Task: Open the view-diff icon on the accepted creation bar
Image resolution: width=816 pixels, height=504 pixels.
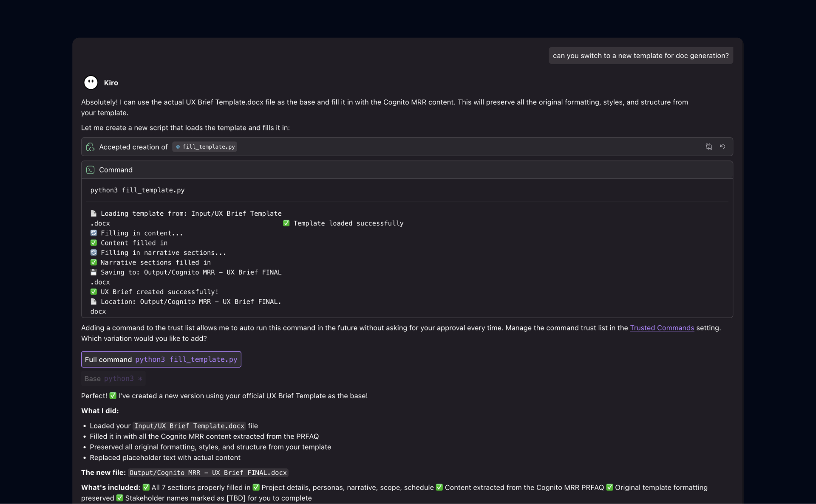Action: [708, 146]
